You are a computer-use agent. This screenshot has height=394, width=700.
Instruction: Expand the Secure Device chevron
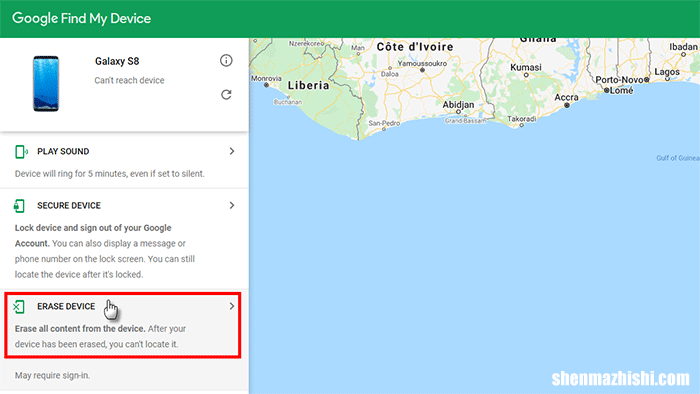tap(232, 205)
